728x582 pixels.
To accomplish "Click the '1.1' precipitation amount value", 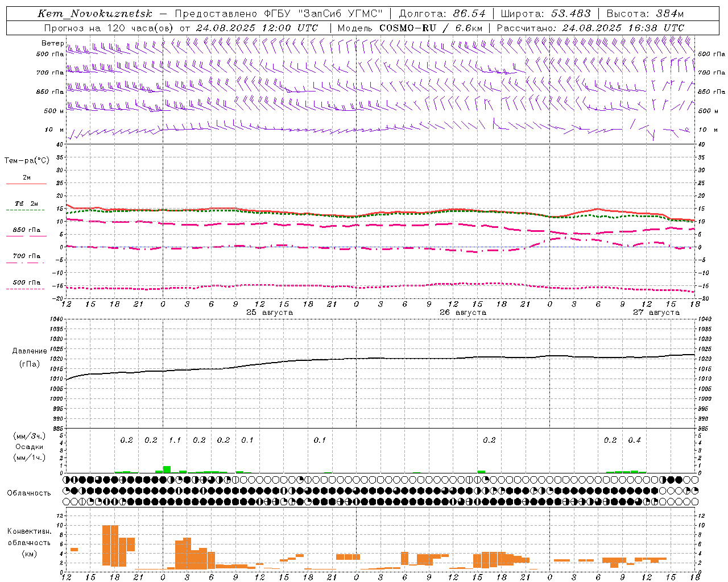I will 175,440.
